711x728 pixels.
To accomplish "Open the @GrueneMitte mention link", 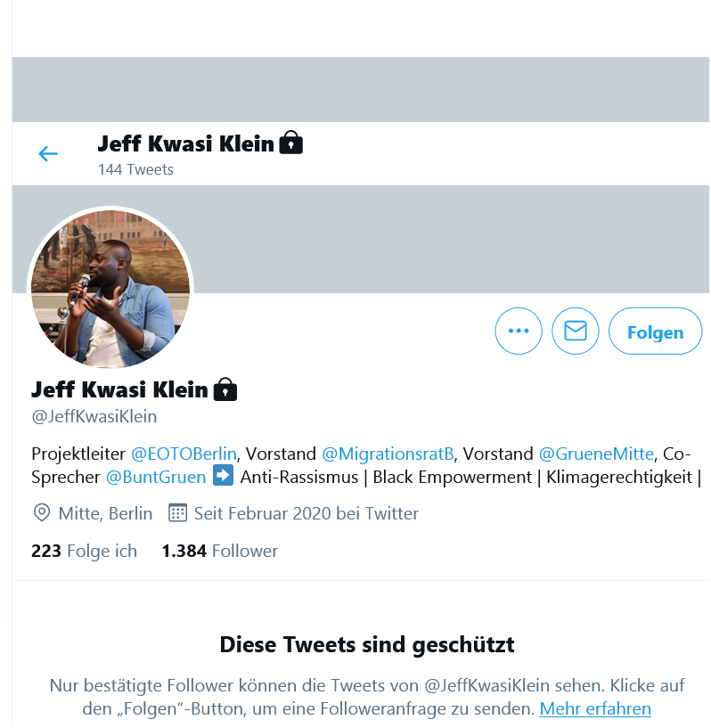I will click(x=596, y=454).
